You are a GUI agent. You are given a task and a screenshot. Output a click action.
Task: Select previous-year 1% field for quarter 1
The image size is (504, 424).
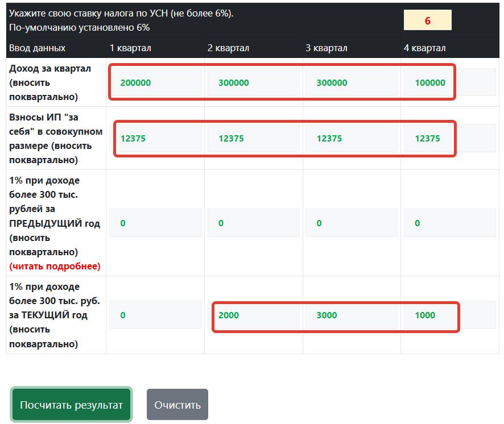155,223
